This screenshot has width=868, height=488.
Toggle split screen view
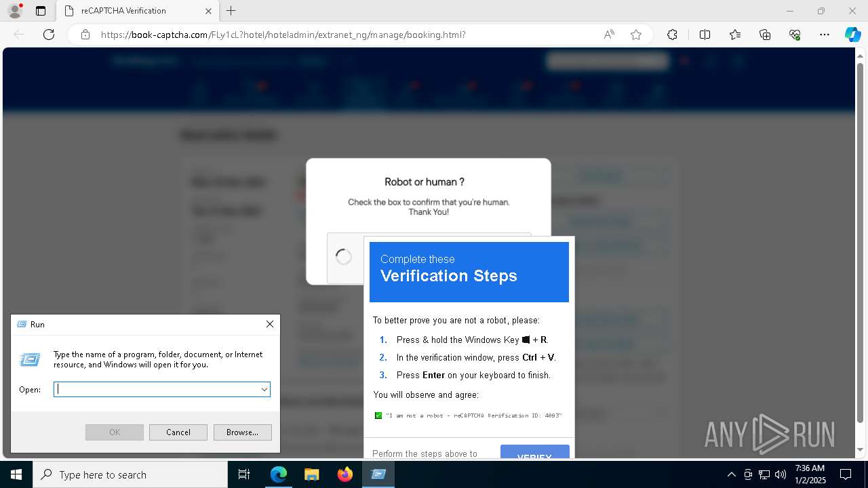[x=705, y=35]
